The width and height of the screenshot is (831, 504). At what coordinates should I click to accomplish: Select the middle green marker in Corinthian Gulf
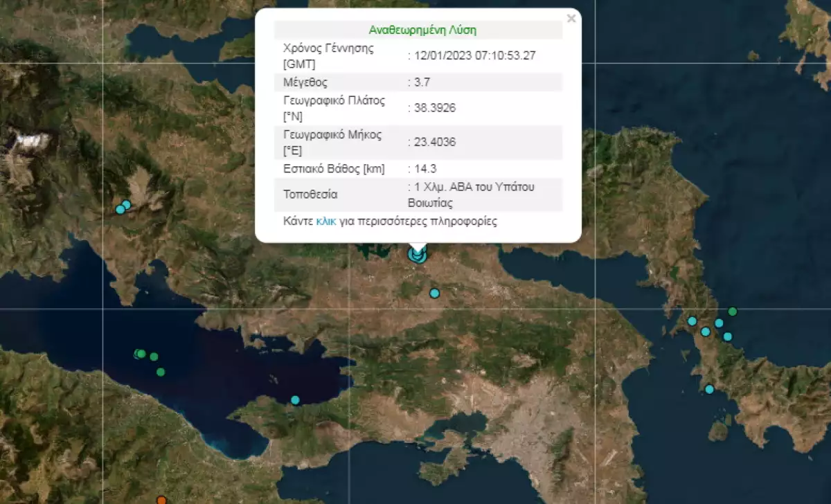(x=154, y=357)
